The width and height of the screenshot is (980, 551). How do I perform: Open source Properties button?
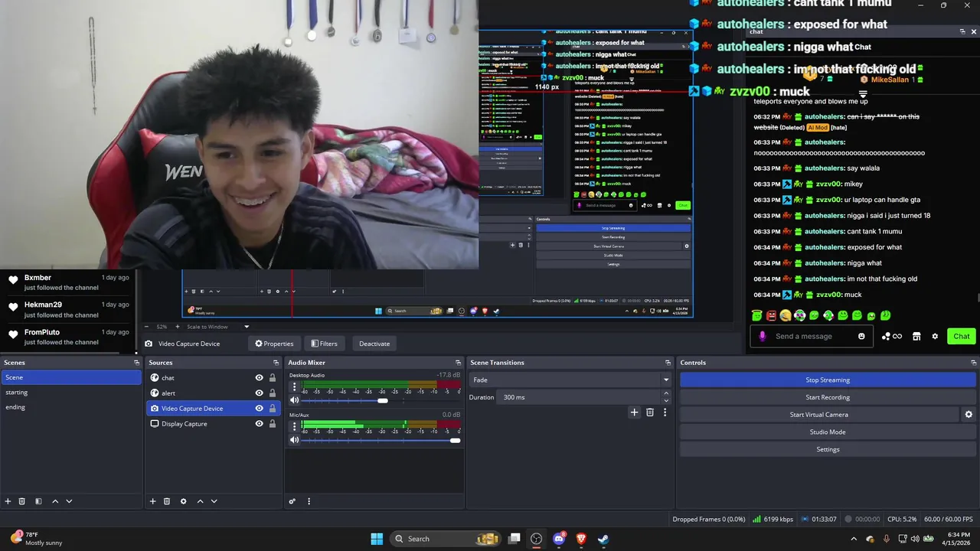274,344
